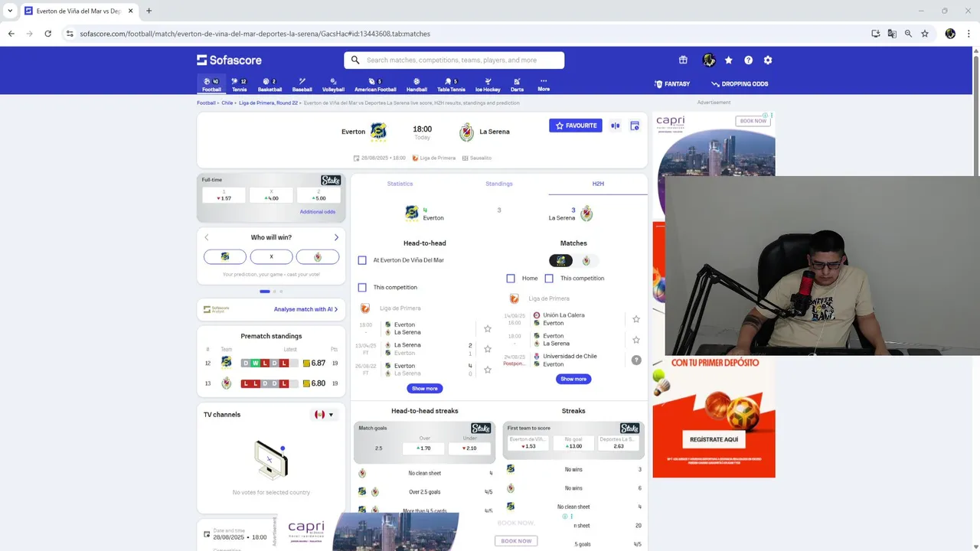Image resolution: width=980 pixels, height=551 pixels.
Task: Go to next prediction question arrow
Action: (336, 237)
